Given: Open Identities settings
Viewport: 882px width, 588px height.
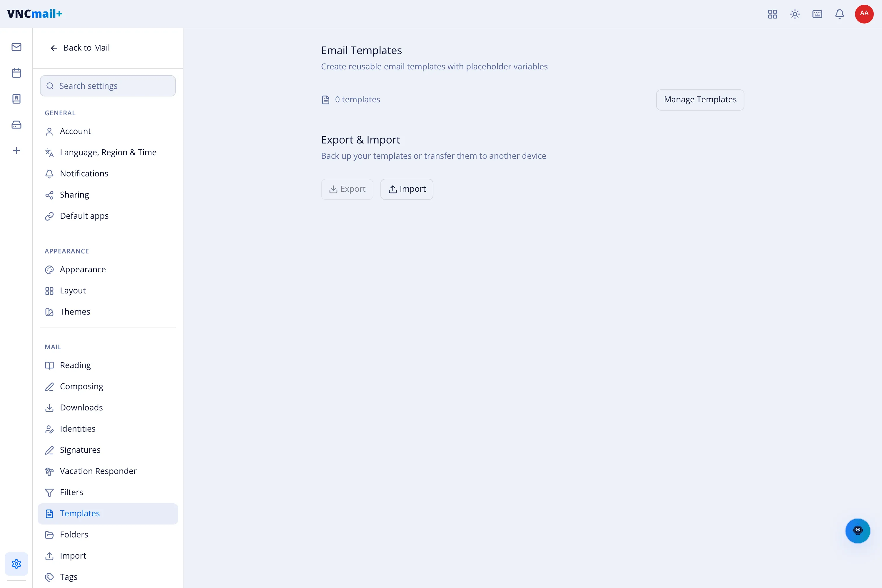Looking at the screenshot, I should (x=108, y=429).
